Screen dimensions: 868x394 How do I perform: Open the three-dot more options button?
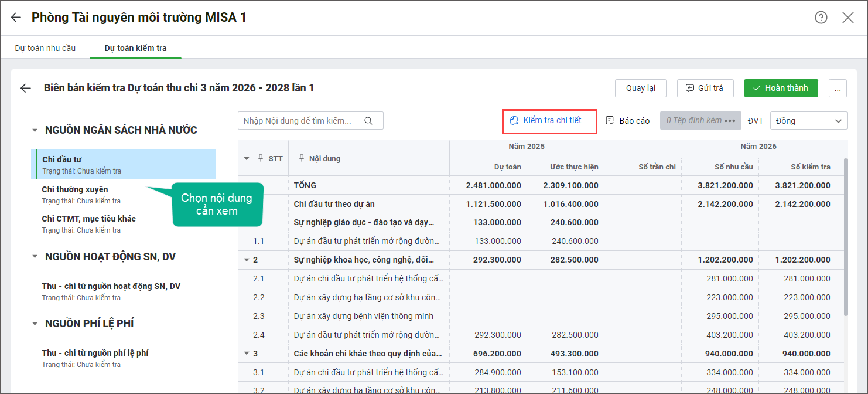coord(838,89)
